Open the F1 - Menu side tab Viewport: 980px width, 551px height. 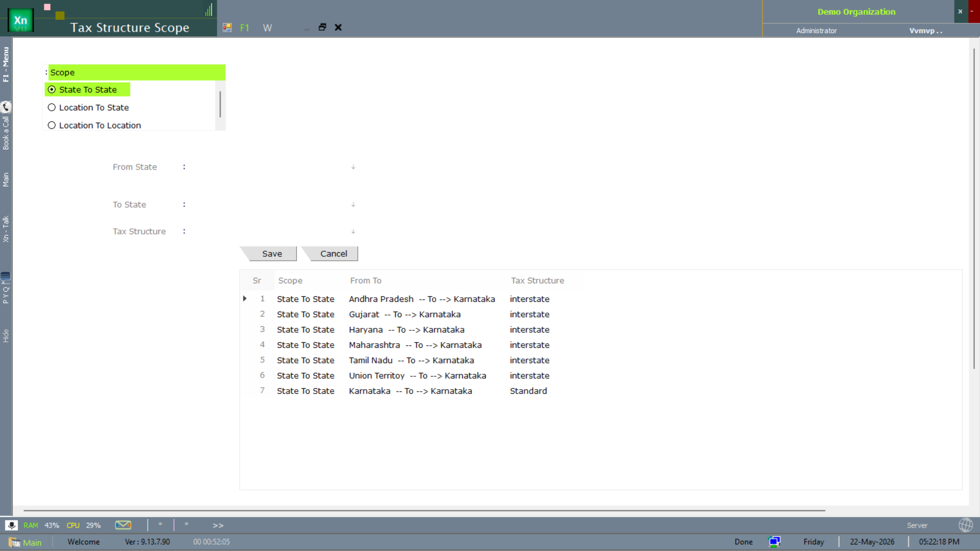click(6, 64)
